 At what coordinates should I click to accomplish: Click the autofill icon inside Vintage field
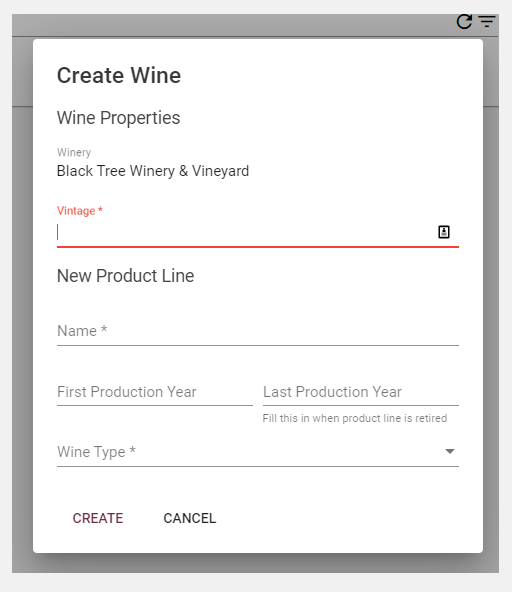coord(444,232)
